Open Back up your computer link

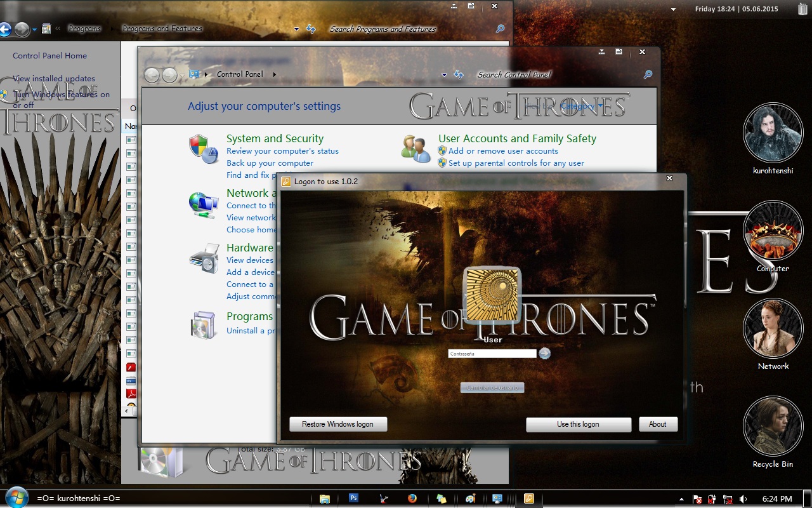[270, 163]
